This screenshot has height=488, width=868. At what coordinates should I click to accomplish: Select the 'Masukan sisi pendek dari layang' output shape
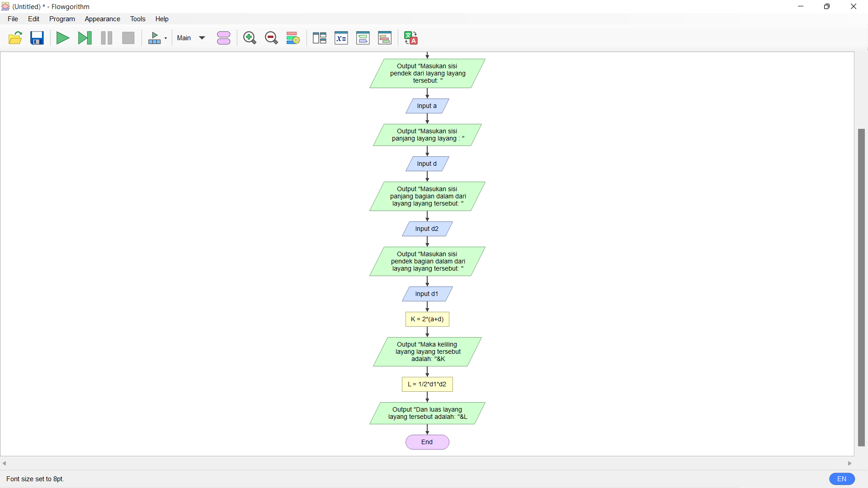point(427,74)
